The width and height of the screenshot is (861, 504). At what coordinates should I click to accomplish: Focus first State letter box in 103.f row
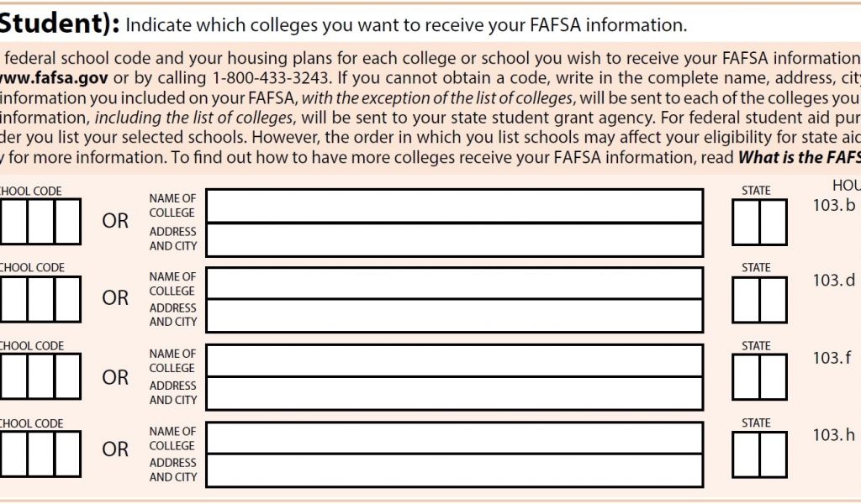(746, 376)
